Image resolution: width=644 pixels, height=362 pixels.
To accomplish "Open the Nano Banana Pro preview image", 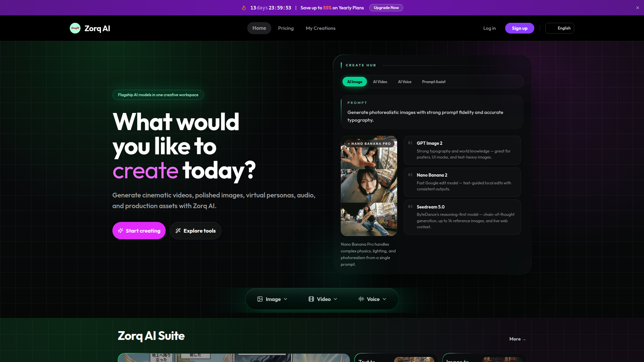I will [369, 186].
